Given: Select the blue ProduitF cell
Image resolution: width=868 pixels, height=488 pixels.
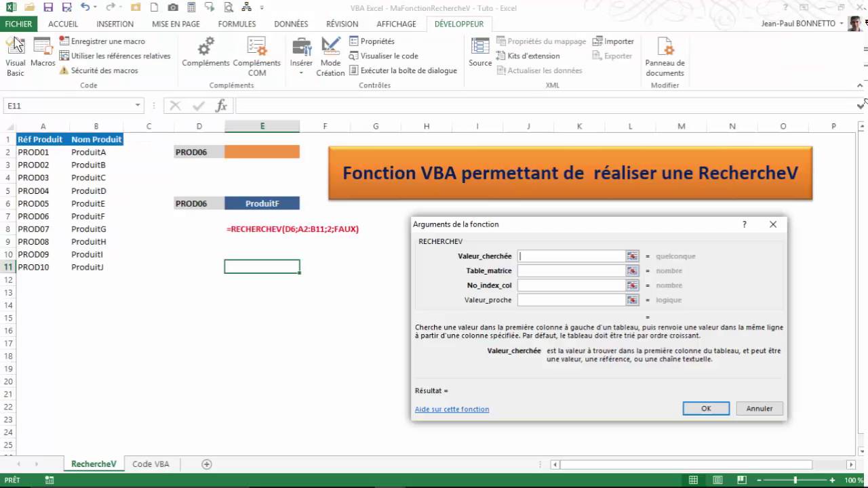Looking at the screenshot, I should click(262, 203).
